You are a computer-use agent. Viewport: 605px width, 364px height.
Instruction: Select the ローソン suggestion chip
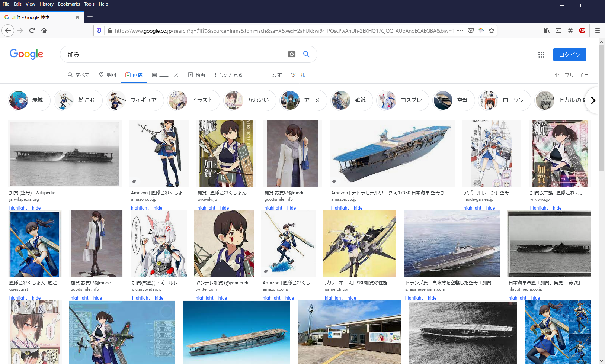505,100
